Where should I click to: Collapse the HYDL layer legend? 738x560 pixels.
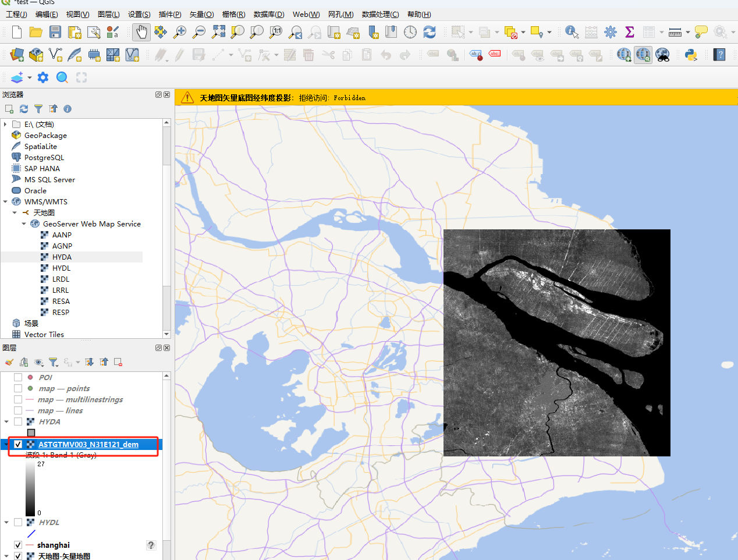6,523
